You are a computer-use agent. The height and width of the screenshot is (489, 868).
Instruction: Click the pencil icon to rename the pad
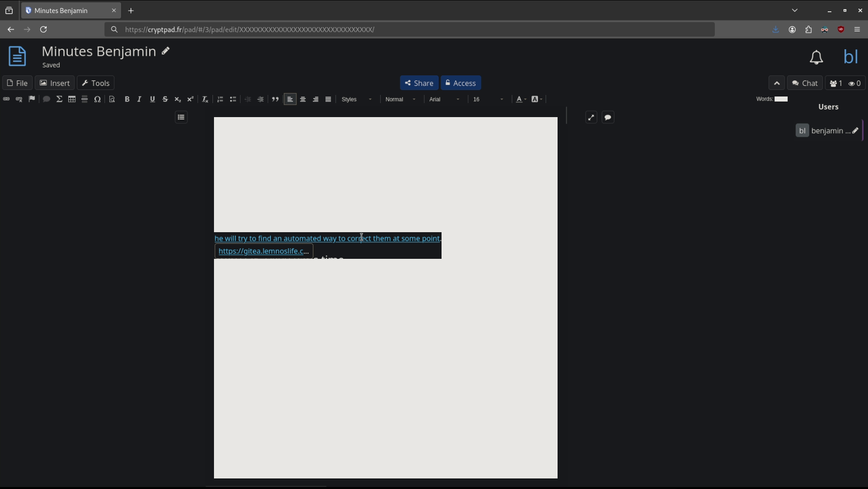click(166, 51)
